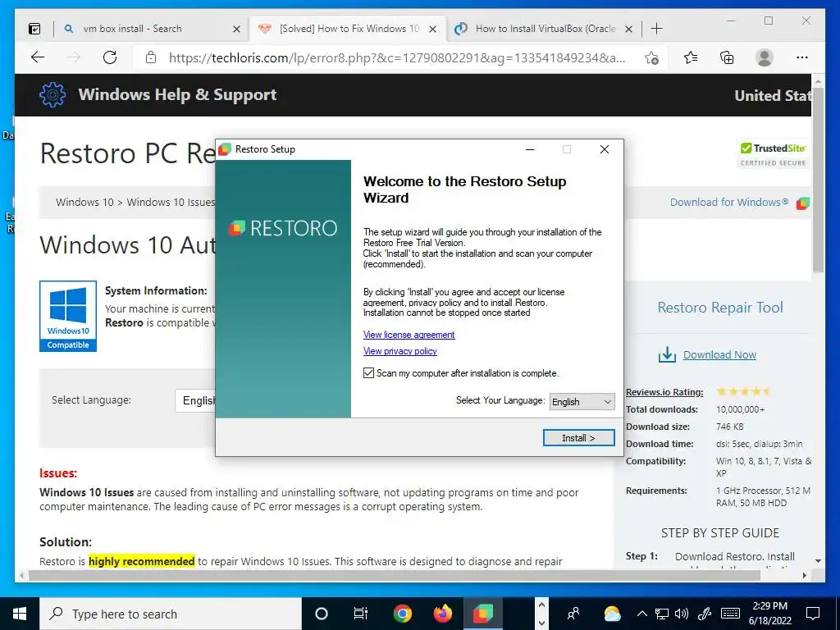The image size is (840, 630).
Task: Click the RESTORO logo in the setup panel
Action: tap(283, 229)
